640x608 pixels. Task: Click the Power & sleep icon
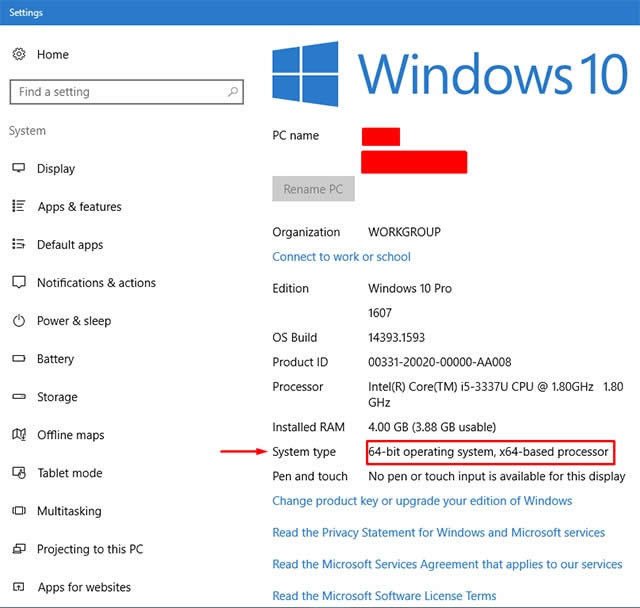(x=19, y=320)
